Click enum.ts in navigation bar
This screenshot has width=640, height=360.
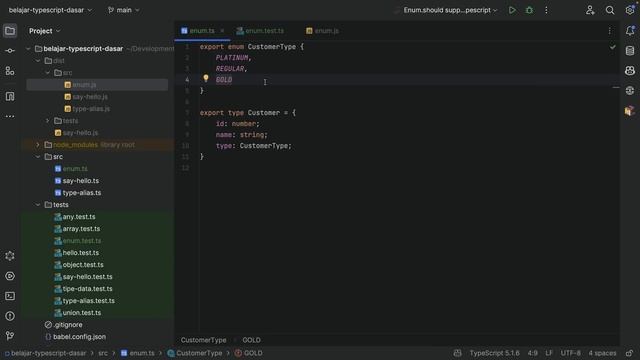tap(138, 353)
